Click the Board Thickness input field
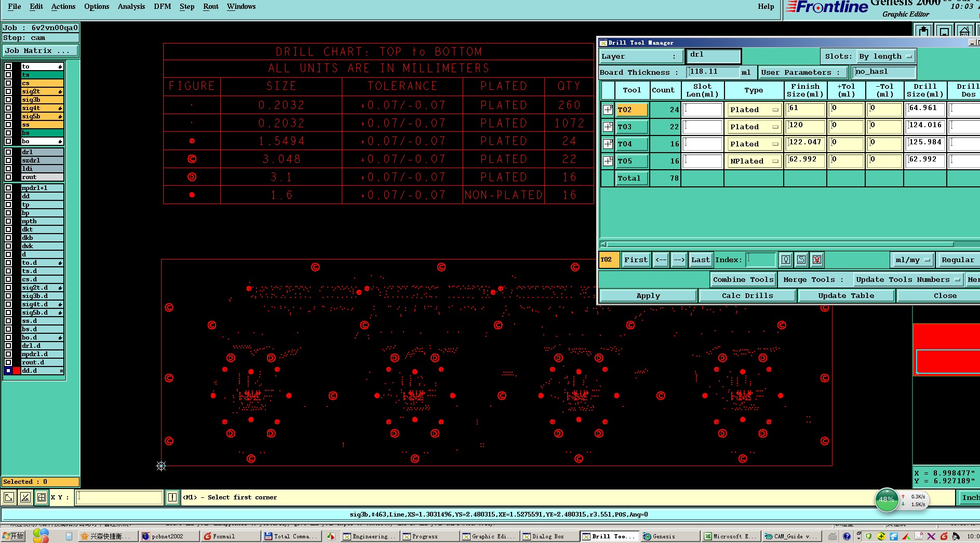980x543 pixels. coord(712,72)
